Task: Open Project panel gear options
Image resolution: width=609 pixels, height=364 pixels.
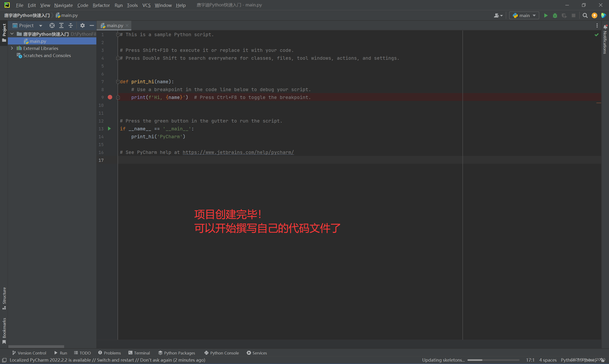Action: (x=82, y=25)
